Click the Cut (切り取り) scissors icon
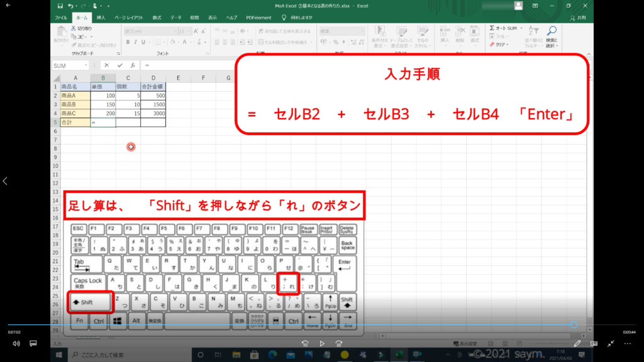 (x=74, y=28)
